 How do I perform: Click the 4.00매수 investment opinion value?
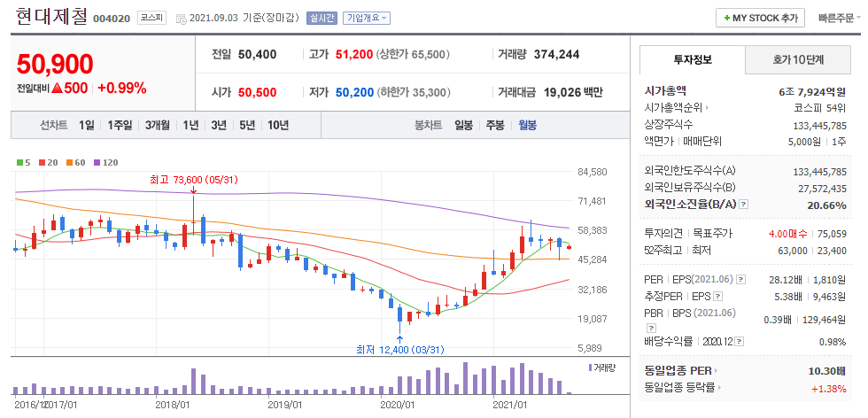pos(787,234)
